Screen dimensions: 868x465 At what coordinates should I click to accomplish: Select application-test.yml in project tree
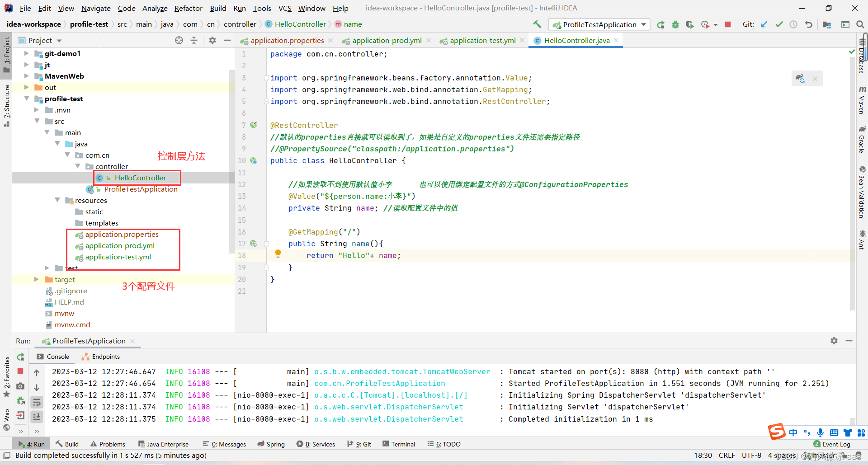[x=118, y=257]
